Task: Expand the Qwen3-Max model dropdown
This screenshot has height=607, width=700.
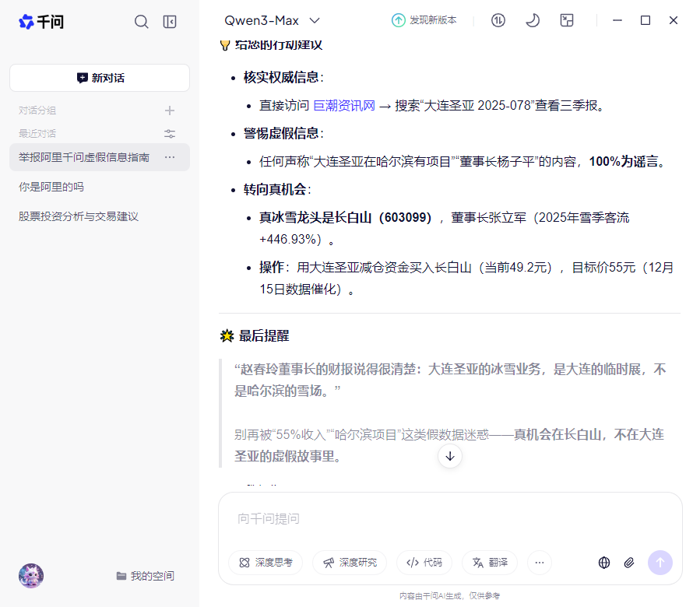Action: pos(272,20)
